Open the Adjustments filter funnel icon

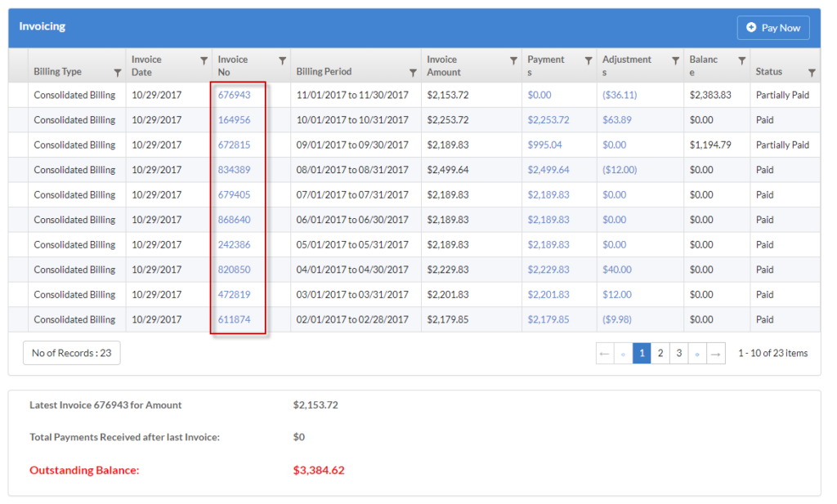tap(674, 60)
